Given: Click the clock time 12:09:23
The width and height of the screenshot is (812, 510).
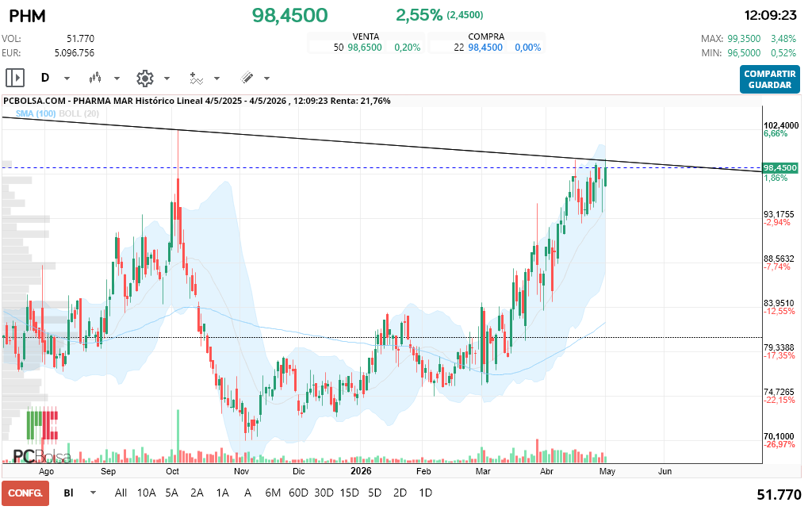Looking at the screenshot, I should [770, 16].
